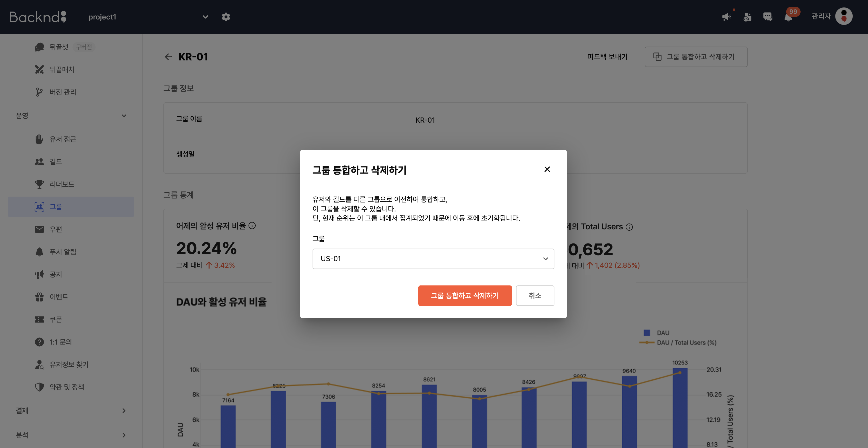Click the 푸시 알림 bell icon
Screen dimensions: 868x448
tap(39, 252)
